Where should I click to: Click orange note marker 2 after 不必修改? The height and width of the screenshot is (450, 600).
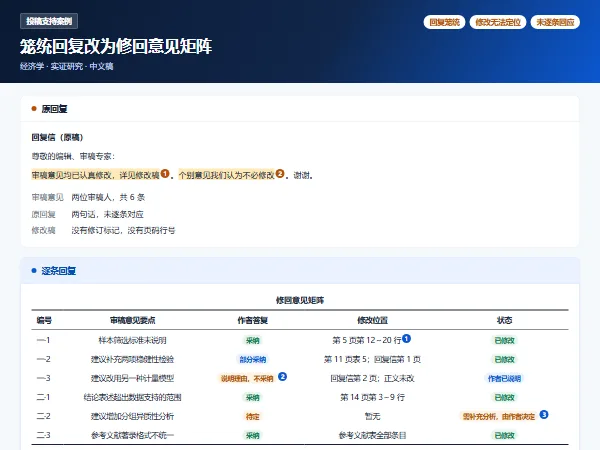[280, 174]
